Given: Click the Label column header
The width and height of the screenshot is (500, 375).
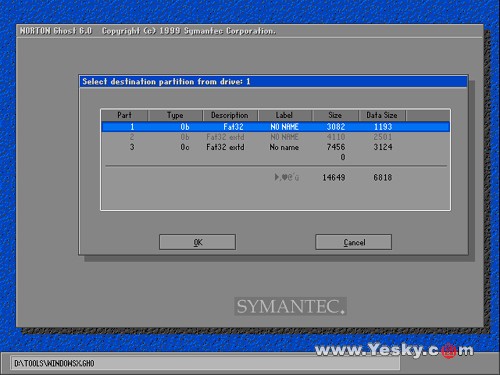Looking at the screenshot, I should 285,115.
